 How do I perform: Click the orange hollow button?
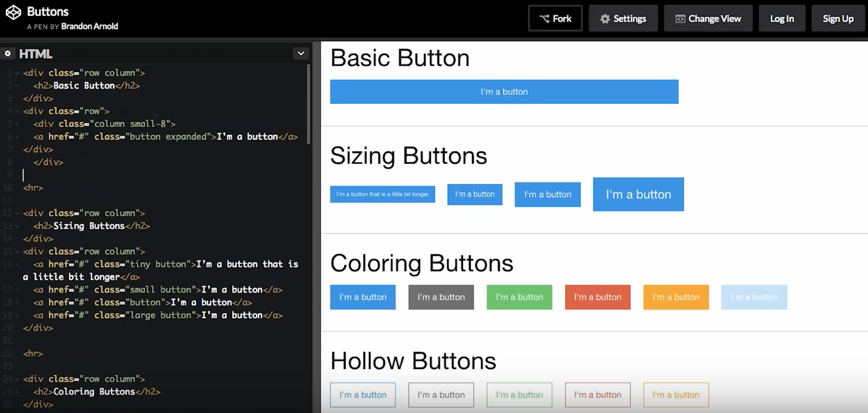675,395
